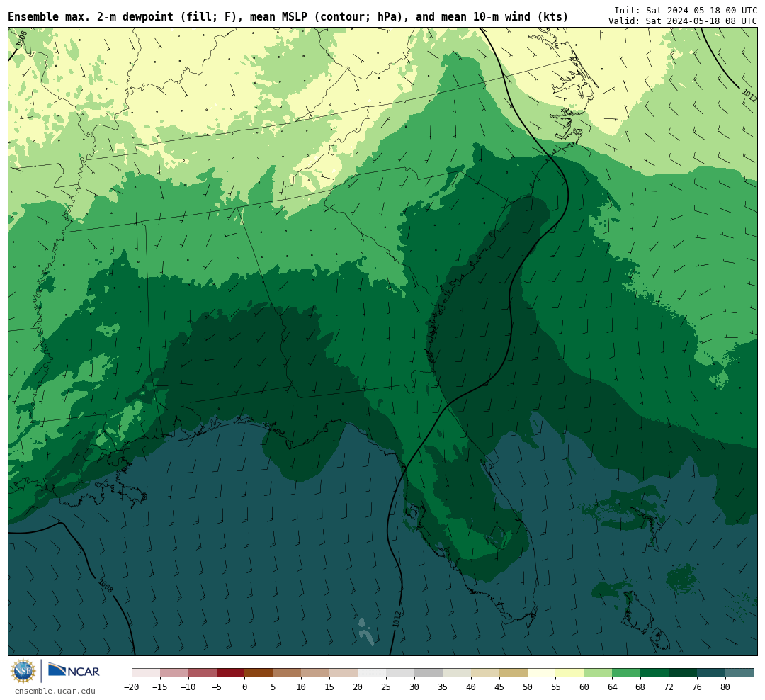The width and height of the screenshot is (765, 700).
Task: Click the -10 colorbar tick label
Action: [x=188, y=687]
